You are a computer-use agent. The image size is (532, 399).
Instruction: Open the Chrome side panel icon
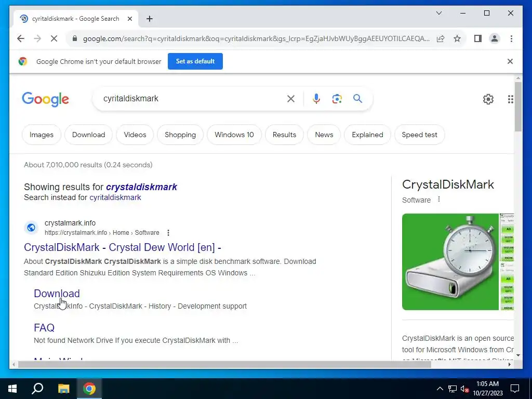click(x=478, y=38)
